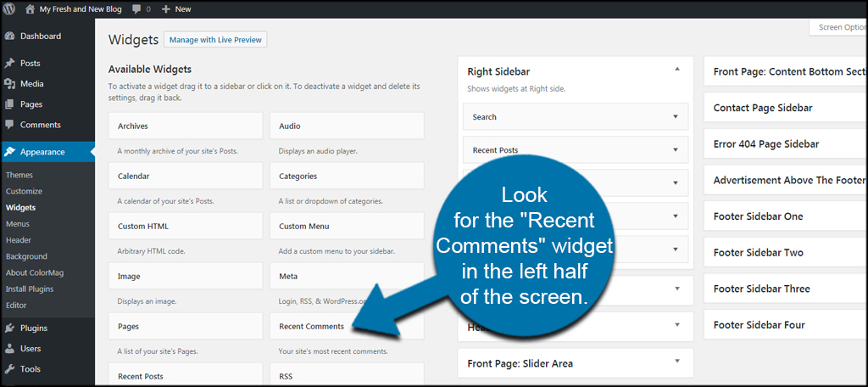Click Manage with Live Preview button

click(216, 40)
